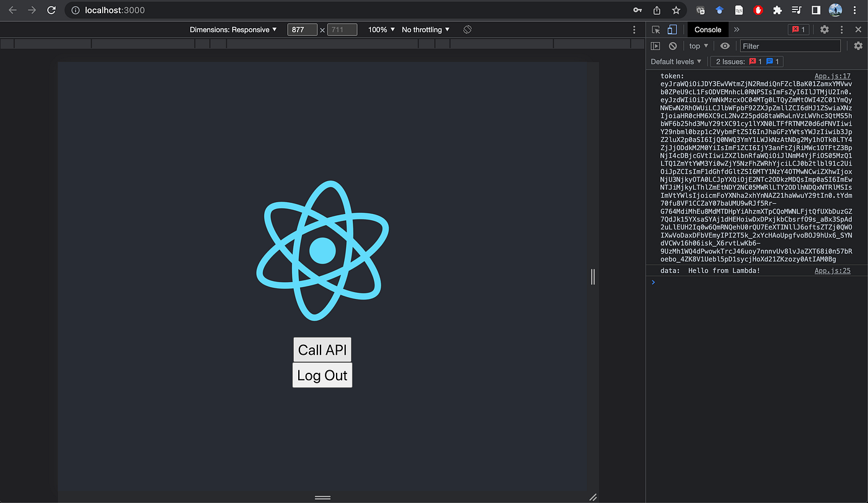Open DevTools settings gear
This screenshot has height=503, width=868.
point(825,30)
